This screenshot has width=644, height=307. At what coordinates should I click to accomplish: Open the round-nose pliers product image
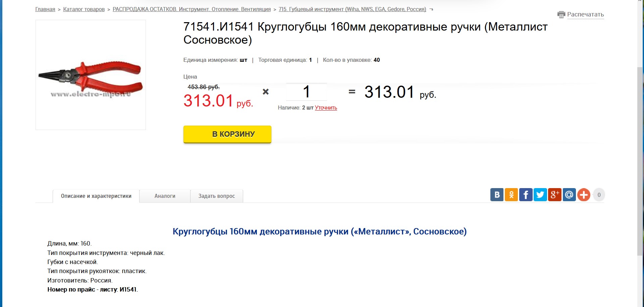pyautogui.click(x=91, y=75)
